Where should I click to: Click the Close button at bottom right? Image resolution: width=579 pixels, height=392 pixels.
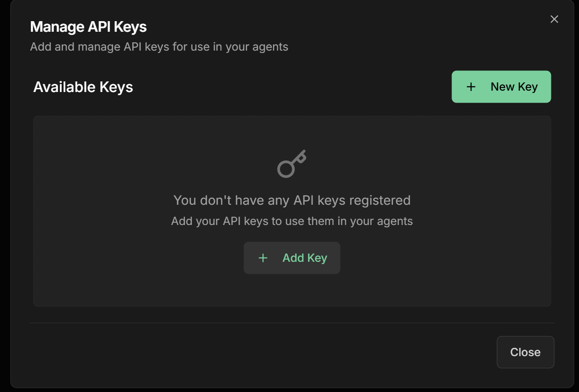point(525,352)
